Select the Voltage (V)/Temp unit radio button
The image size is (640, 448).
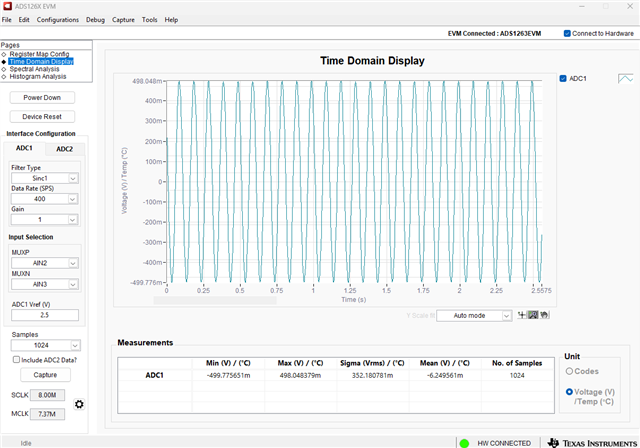pos(569,392)
